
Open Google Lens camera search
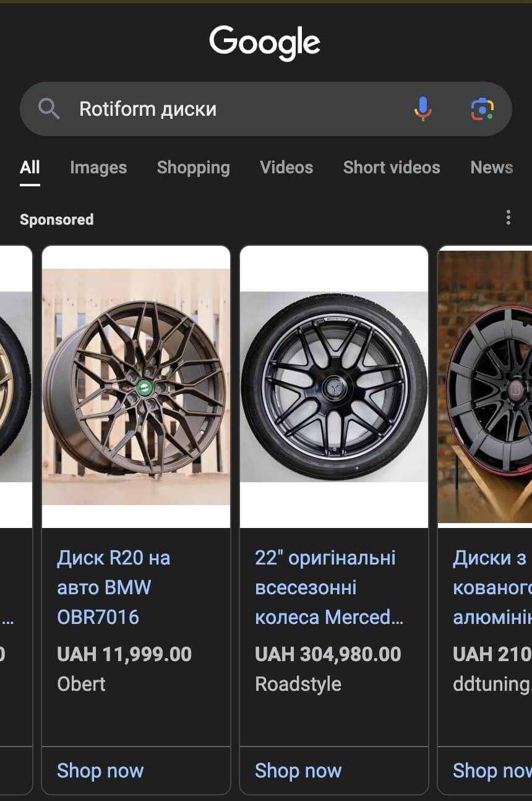(x=482, y=109)
